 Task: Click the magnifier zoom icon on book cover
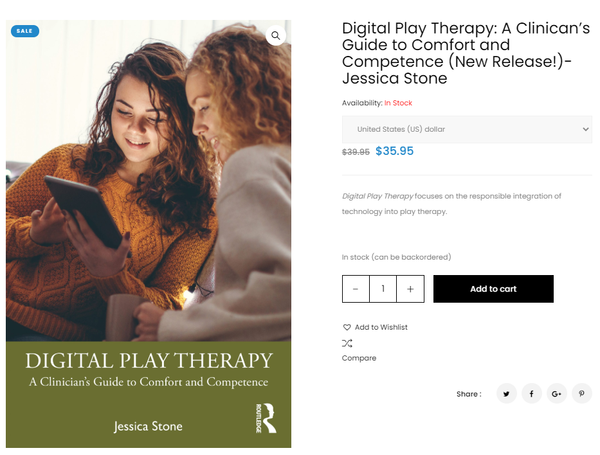click(x=276, y=36)
